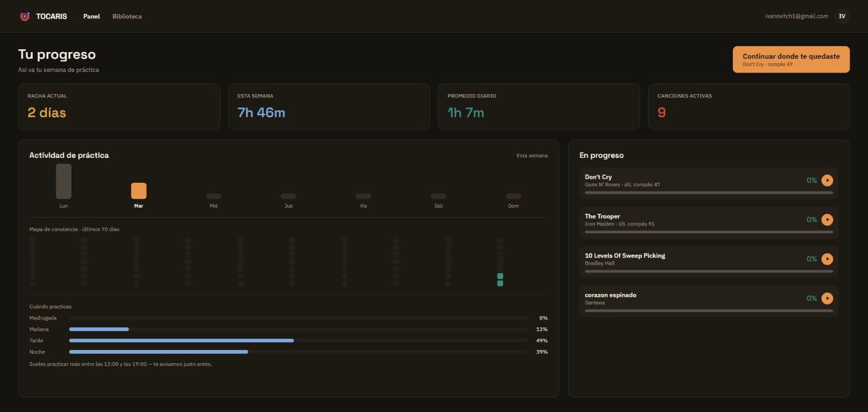The height and width of the screenshot is (412, 868).
Task: Click the Dom activity bar
Action: click(513, 196)
